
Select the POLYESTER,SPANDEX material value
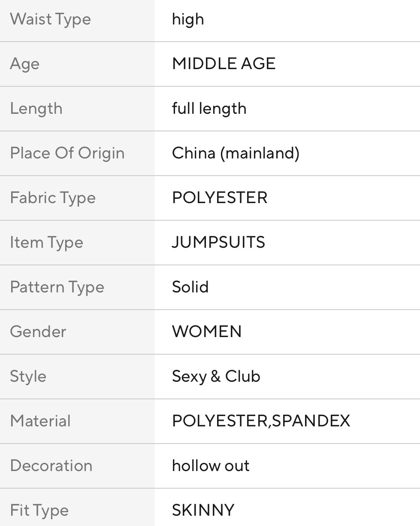click(261, 421)
